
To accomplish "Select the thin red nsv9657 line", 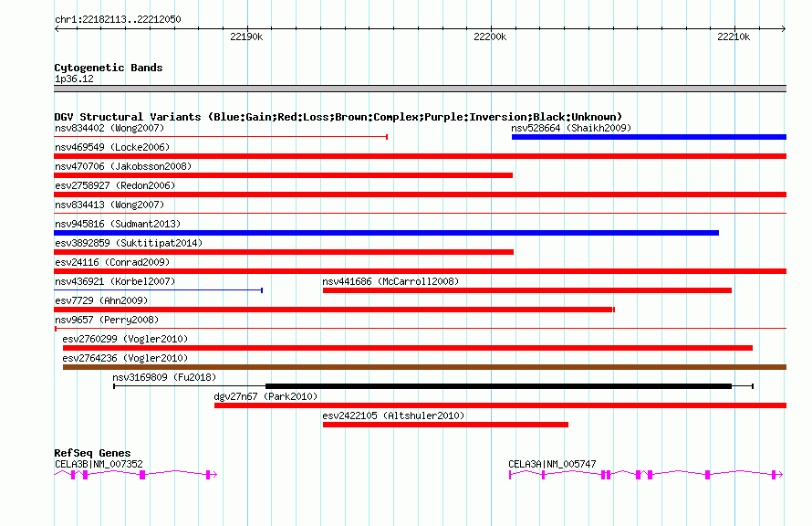I will click(x=421, y=329).
